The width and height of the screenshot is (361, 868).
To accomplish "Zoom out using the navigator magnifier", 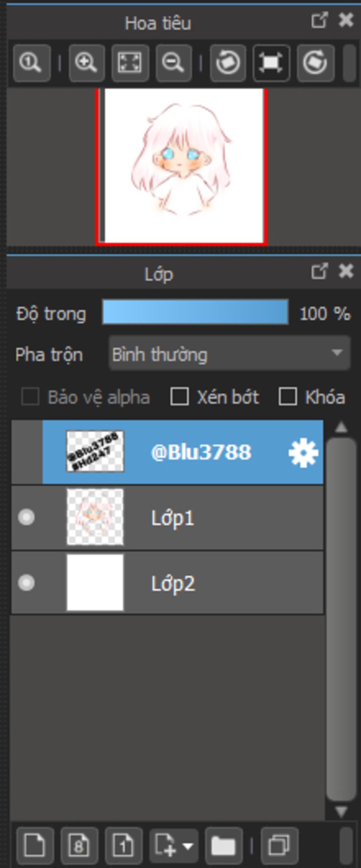I will pos(173,63).
